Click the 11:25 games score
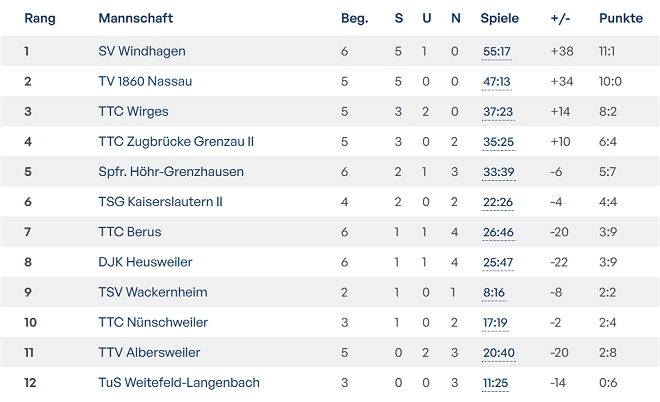This screenshot has height=402, width=660. coord(497,382)
